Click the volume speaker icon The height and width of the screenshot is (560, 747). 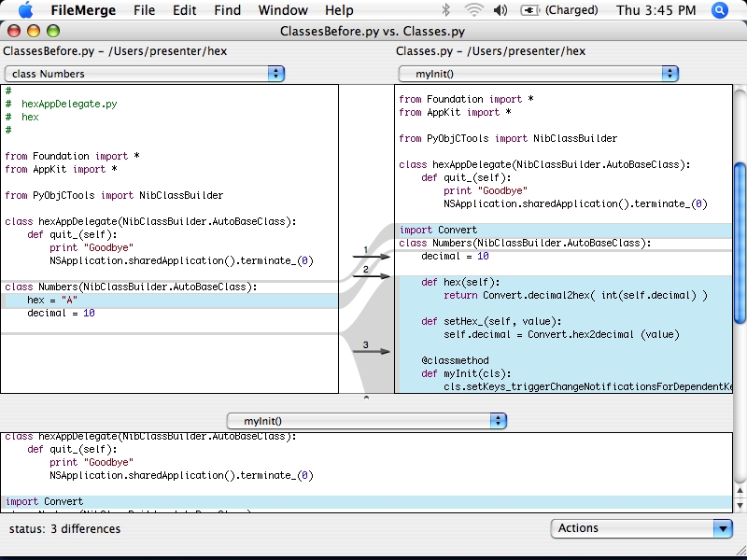500,10
